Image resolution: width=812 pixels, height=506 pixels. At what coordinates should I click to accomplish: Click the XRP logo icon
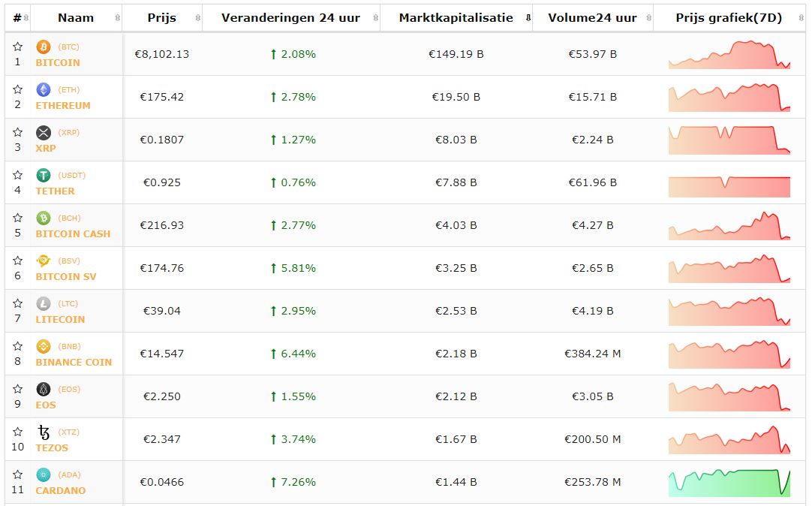tap(44, 133)
